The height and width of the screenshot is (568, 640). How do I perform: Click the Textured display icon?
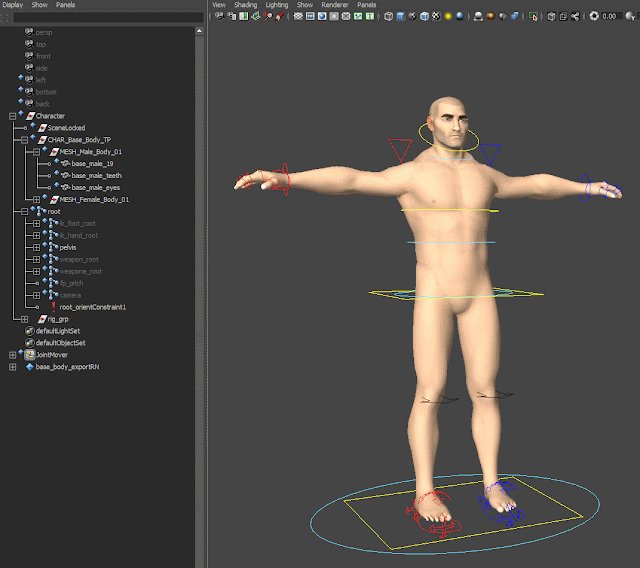[436, 16]
